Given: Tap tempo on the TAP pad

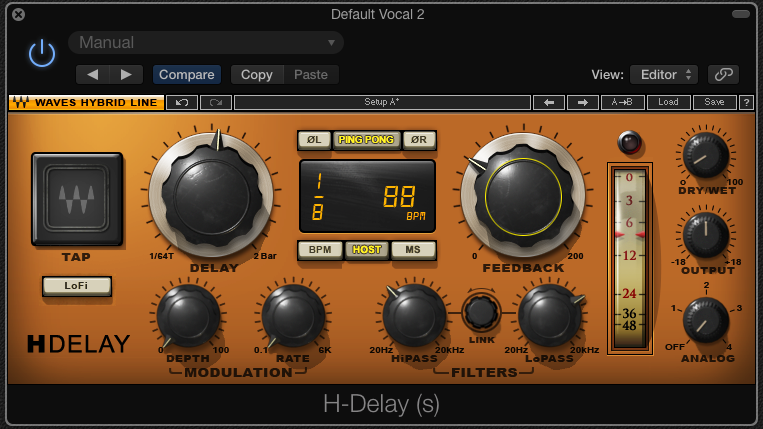Looking at the screenshot, I should point(77,199).
